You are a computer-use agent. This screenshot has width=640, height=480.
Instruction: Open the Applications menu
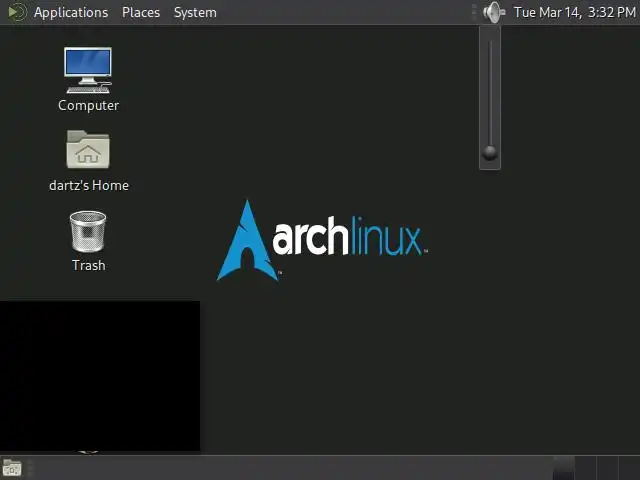coord(71,12)
